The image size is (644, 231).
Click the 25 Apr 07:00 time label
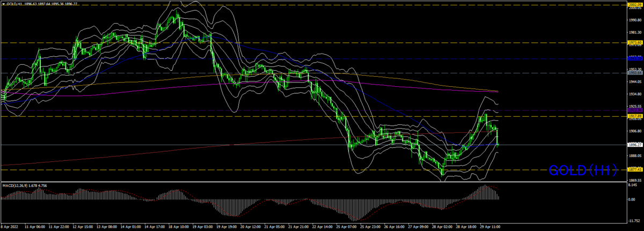(x=347, y=227)
